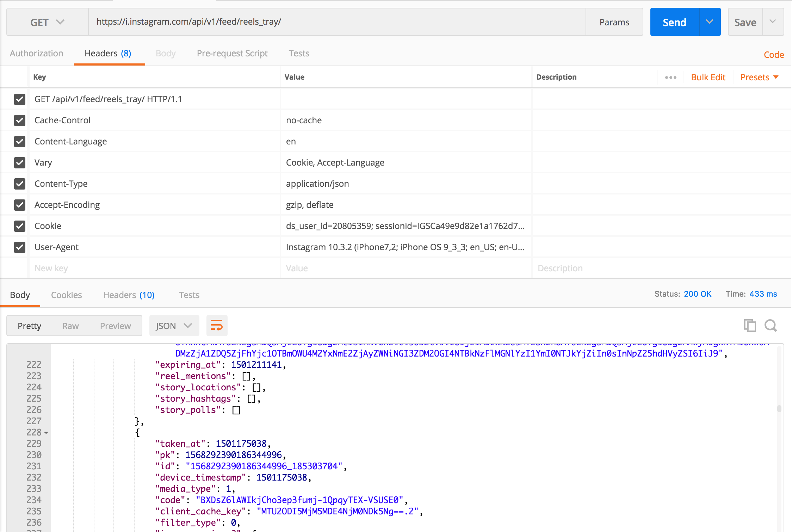Copy response body with clipboard icon
This screenshot has height=532, width=792.
click(x=749, y=325)
